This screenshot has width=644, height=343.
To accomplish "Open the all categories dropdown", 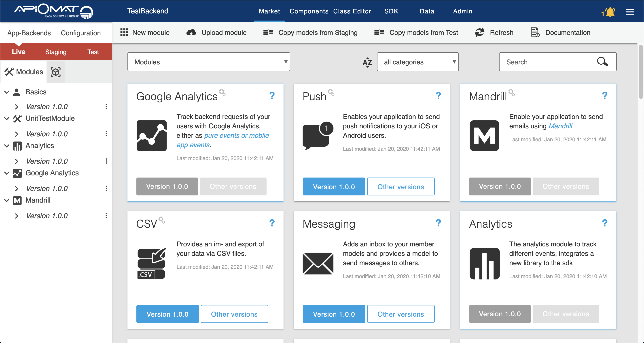I will [x=418, y=62].
